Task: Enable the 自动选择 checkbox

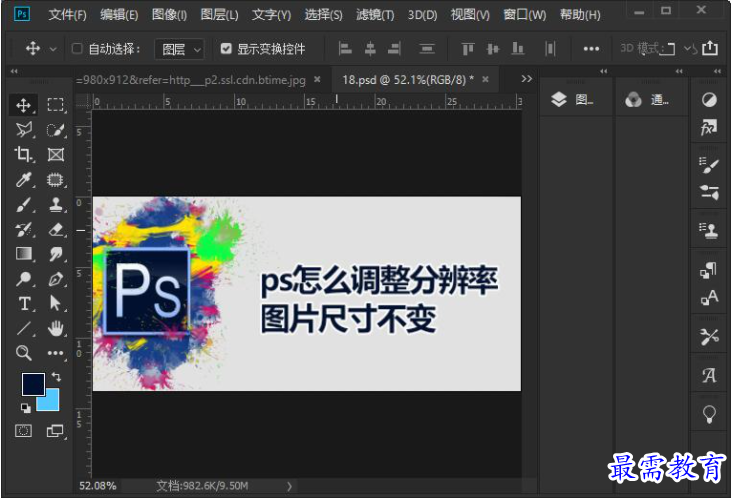Action: tap(77, 49)
